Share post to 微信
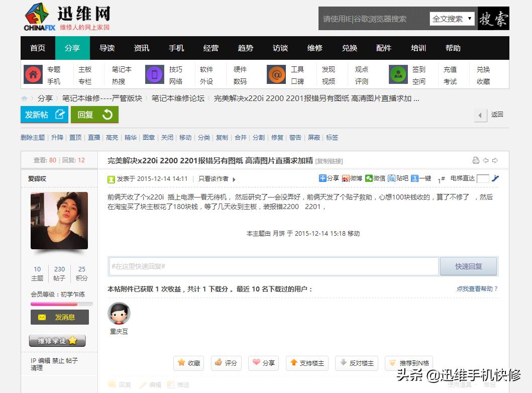The image size is (532, 393). point(375,178)
